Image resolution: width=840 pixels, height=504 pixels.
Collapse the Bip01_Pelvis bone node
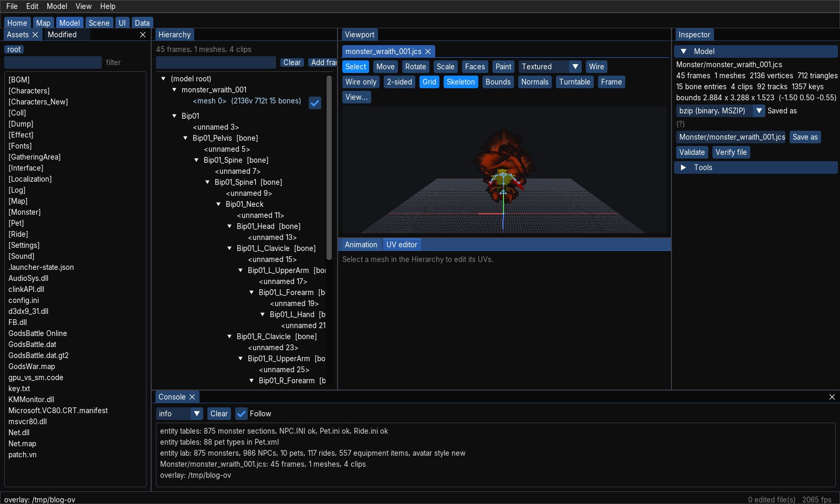point(185,138)
